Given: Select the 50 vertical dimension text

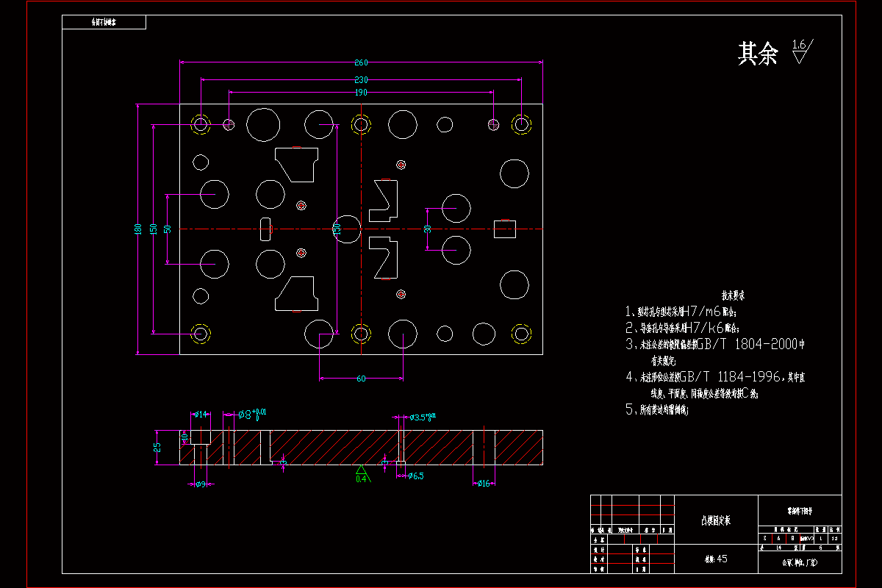Looking at the screenshot, I should tap(168, 229).
